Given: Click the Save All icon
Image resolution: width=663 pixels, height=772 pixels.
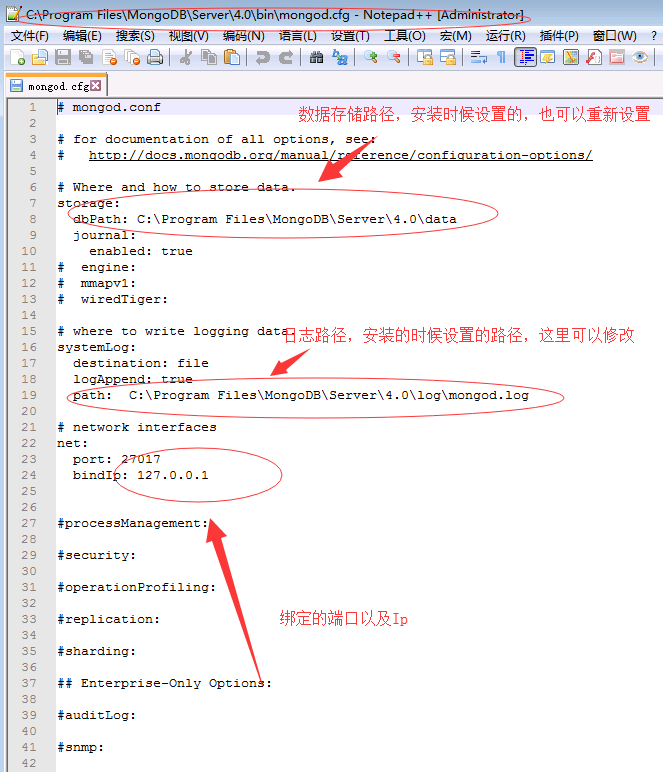Looking at the screenshot, I should [86, 58].
